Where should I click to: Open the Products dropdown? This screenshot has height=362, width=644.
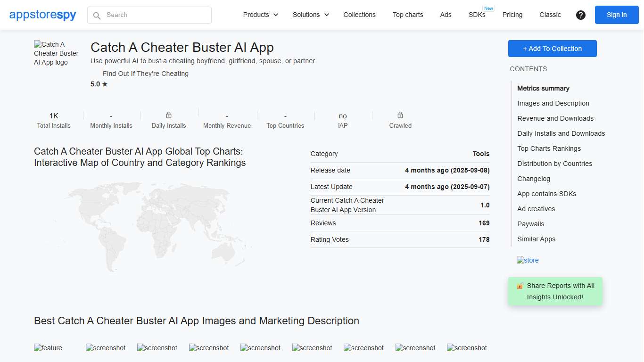(260, 15)
